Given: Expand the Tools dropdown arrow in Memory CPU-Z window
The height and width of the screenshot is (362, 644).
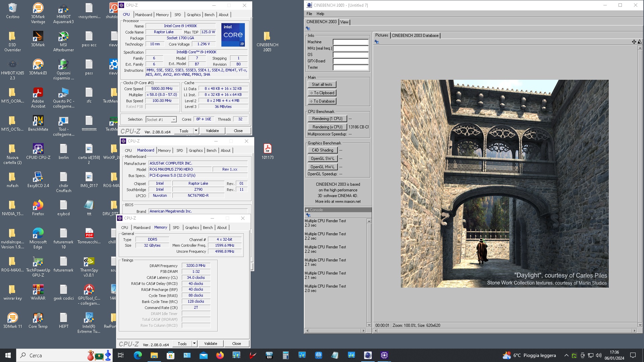Looking at the screenshot, I should click(194, 344).
